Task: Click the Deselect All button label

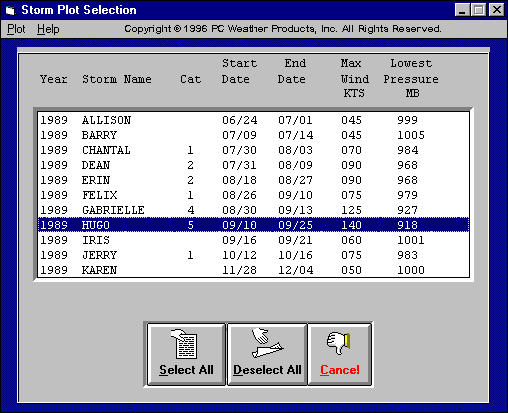Action: 267,370
